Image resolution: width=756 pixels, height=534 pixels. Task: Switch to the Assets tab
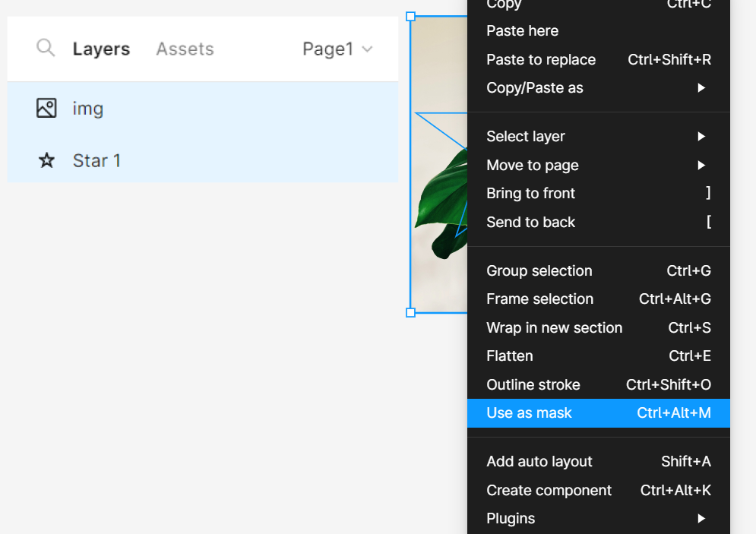point(185,49)
